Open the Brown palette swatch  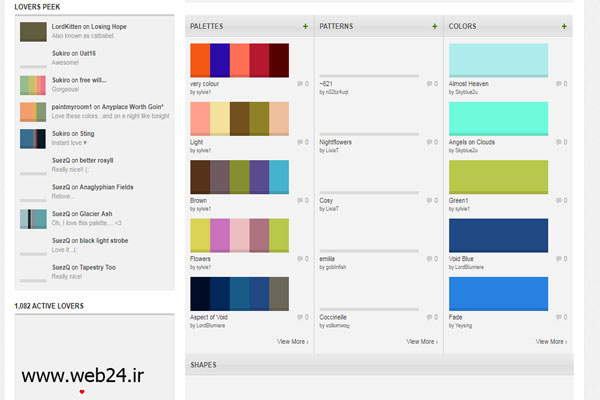click(x=240, y=177)
